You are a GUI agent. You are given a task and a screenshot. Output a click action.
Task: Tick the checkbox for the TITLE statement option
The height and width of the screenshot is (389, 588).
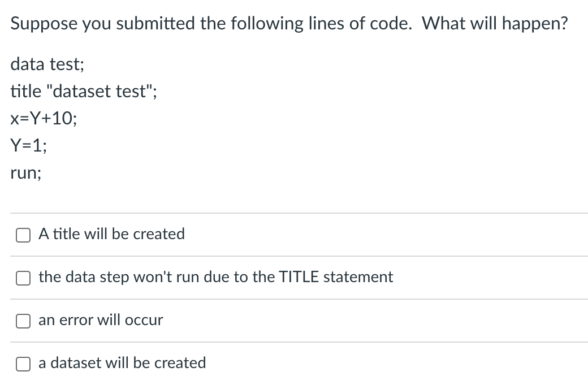click(x=23, y=278)
